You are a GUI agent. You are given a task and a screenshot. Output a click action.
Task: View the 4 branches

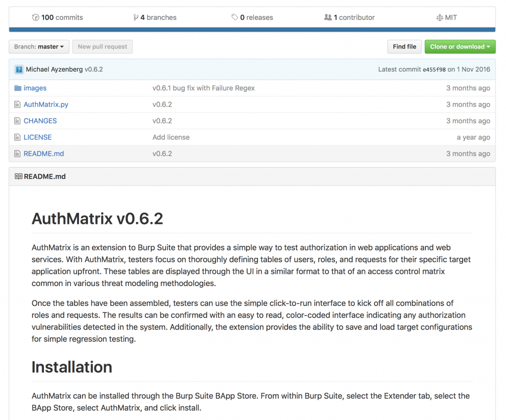[x=155, y=17]
